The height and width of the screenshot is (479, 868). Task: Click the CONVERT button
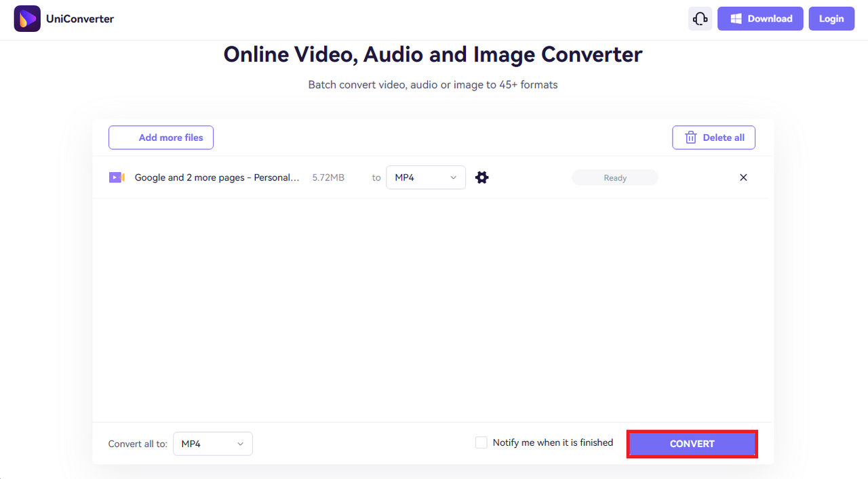click(692, 444)
